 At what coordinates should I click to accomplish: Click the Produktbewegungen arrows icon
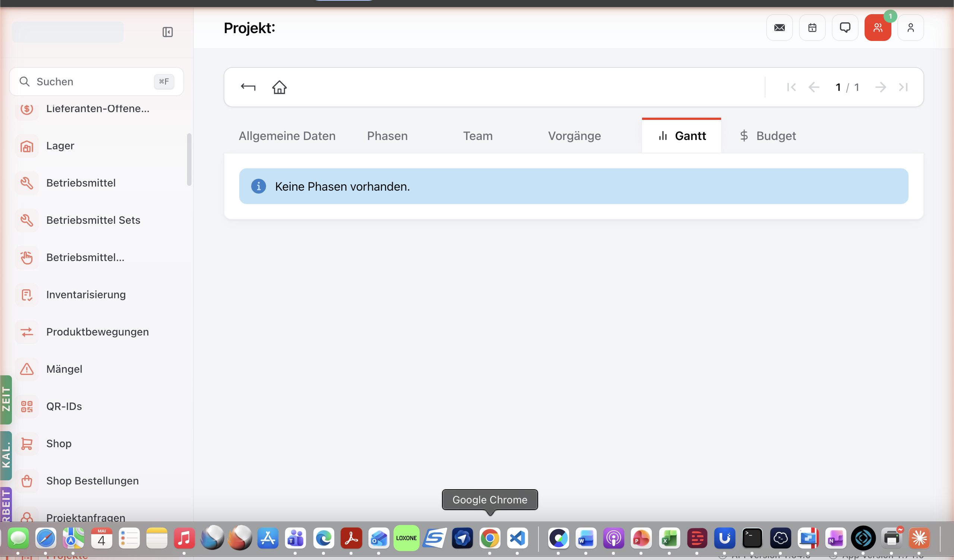coord(27,332)
